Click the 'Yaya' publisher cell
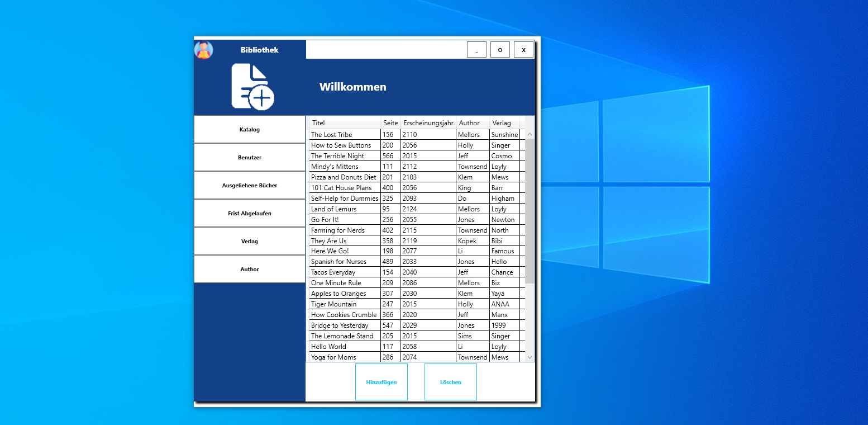Screen dimensions: 868x425 coord(505,294)
